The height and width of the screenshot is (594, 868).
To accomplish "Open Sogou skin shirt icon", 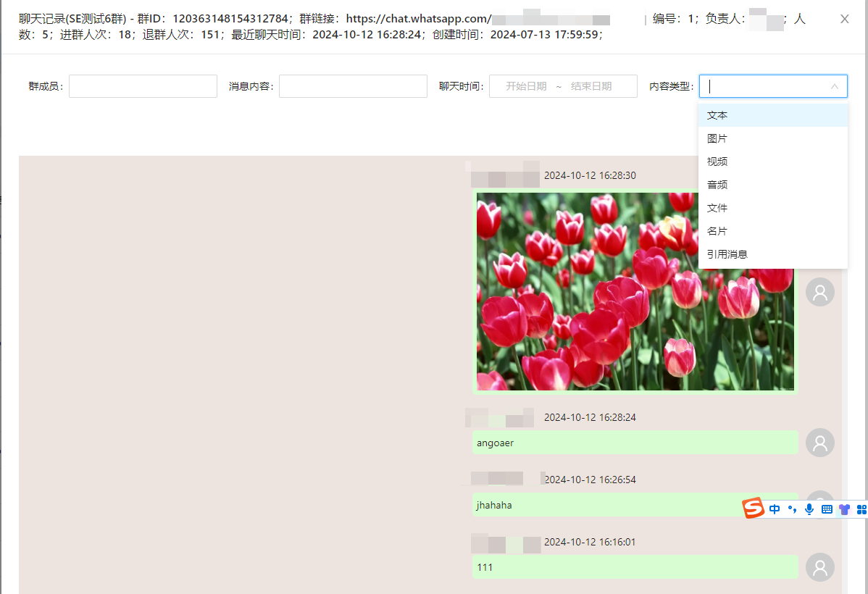I will point(844,509).
